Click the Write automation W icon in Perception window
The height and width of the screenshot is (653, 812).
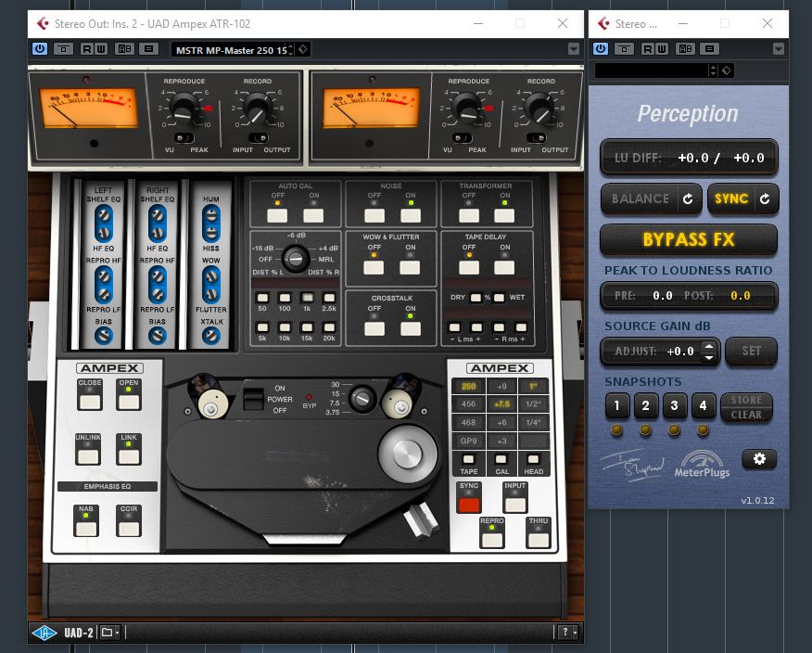661,49
